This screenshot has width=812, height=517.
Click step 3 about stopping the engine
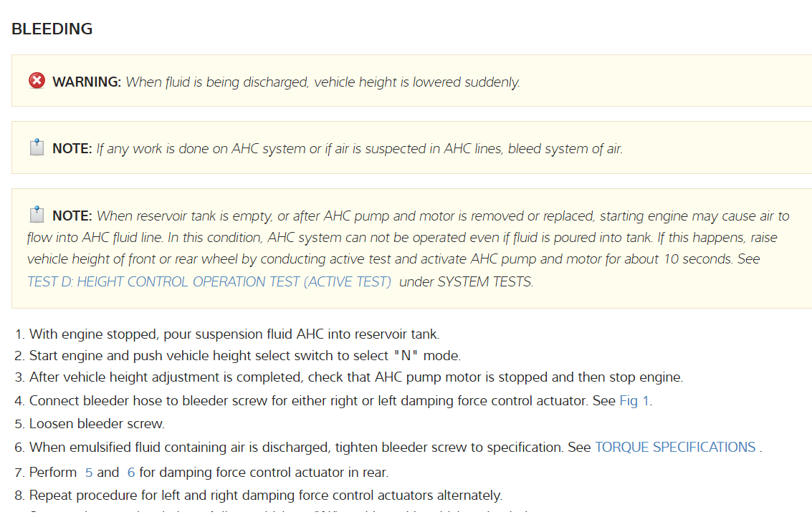pos(355,377)
